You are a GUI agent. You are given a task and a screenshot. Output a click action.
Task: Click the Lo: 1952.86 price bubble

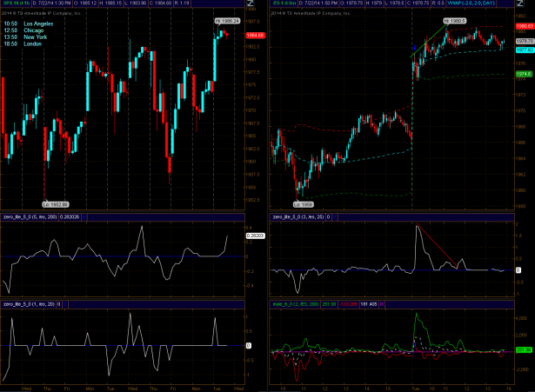[x=53, y=203]
